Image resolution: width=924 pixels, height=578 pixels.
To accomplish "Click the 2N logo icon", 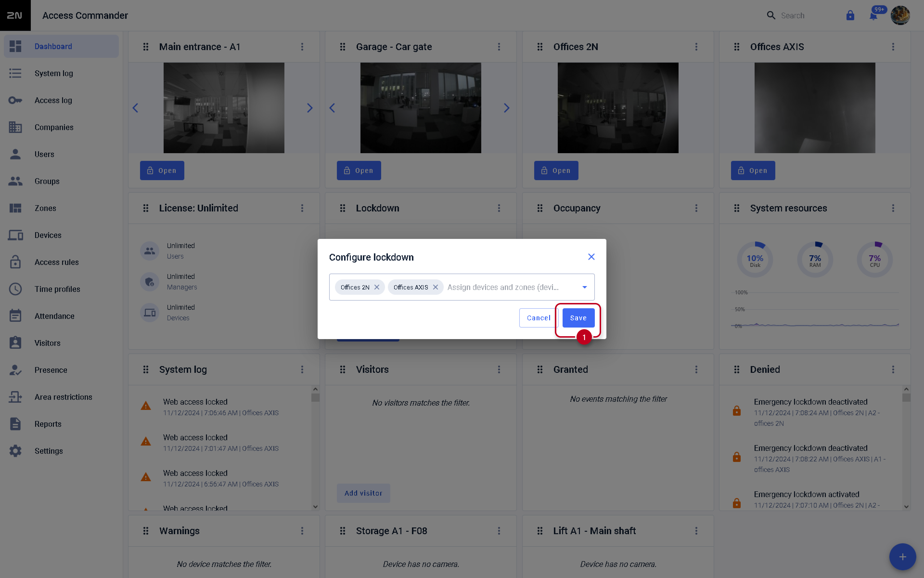I will [15, 15].
